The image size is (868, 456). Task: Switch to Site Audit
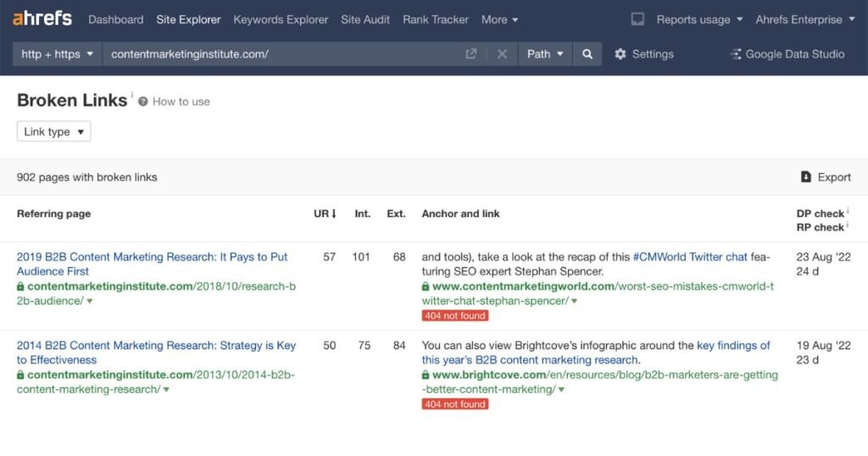tap(365, 19)
